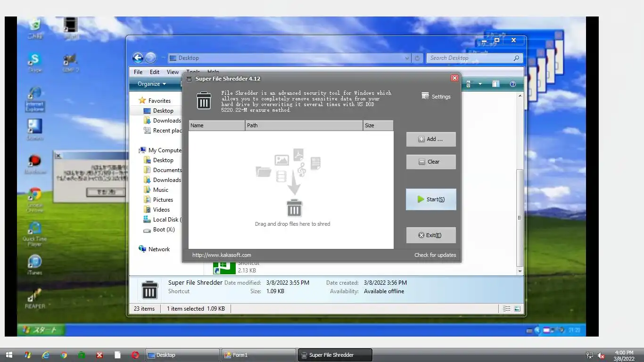Image resolution: width=644 pixels, height=362 pixels.
Task: Select Recent places in navigation pane
Action: pos(163,131)
